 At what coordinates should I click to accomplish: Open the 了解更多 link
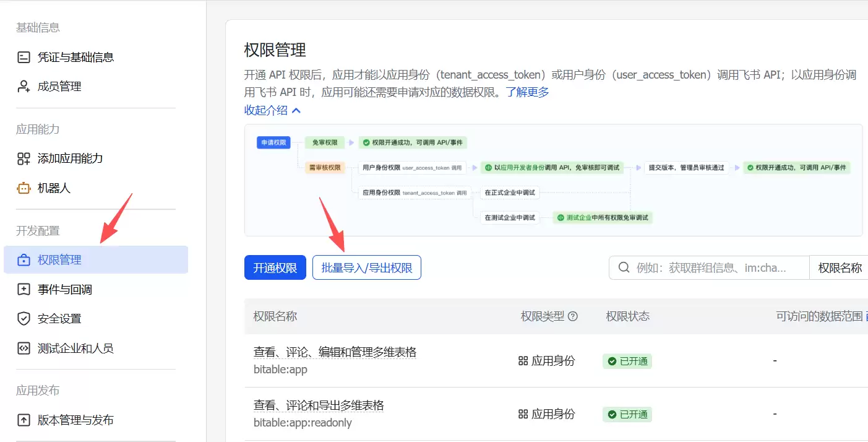click(528, 92)
